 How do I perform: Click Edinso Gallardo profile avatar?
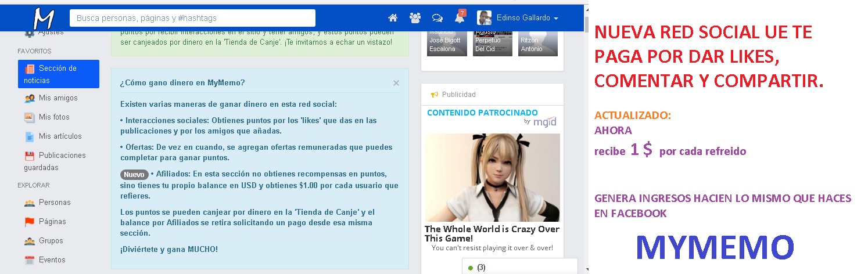[x=484, y=18]
